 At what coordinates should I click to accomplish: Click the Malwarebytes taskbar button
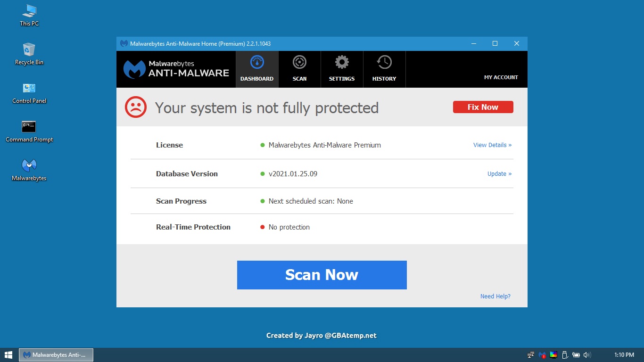pyautogui.click(x=56, y=355)
